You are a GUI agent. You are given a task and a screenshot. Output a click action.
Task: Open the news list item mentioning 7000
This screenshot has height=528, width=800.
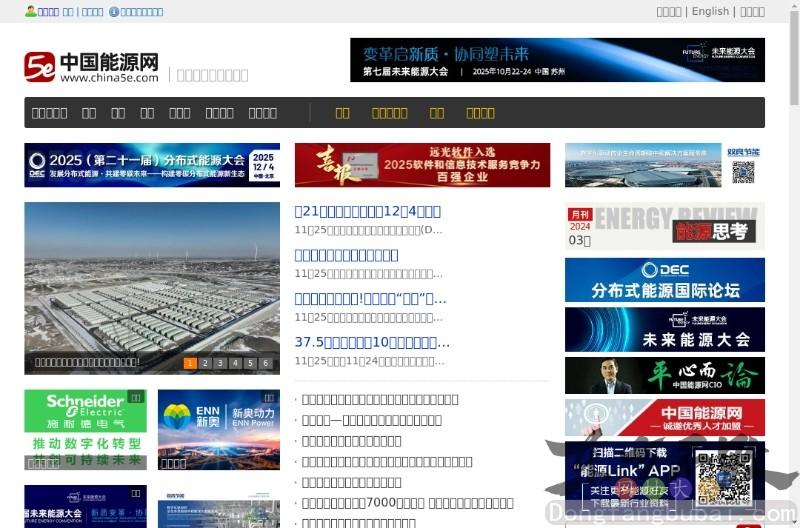[x=408, y=503]
